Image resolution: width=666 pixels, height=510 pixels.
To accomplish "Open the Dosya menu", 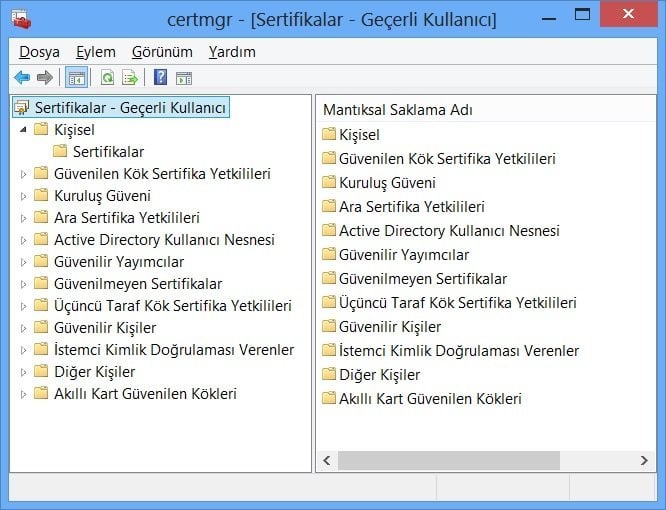I will point(39,52).
